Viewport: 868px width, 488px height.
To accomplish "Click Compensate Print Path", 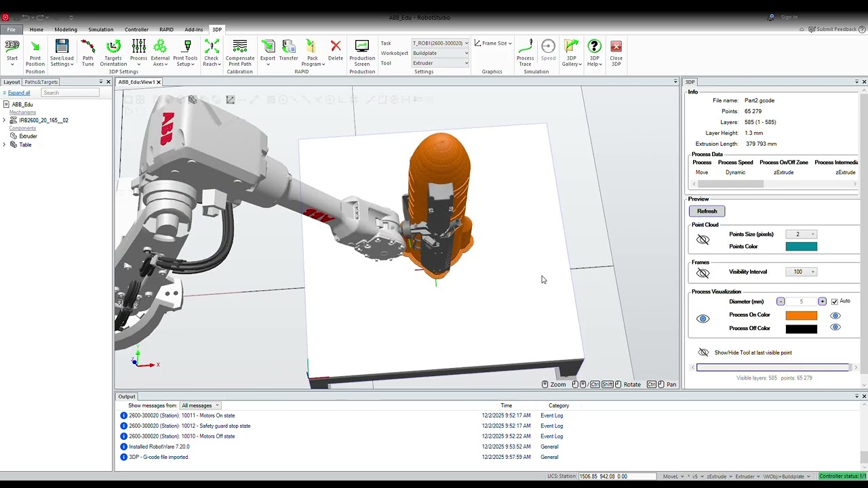I will (x=240, y=53).
